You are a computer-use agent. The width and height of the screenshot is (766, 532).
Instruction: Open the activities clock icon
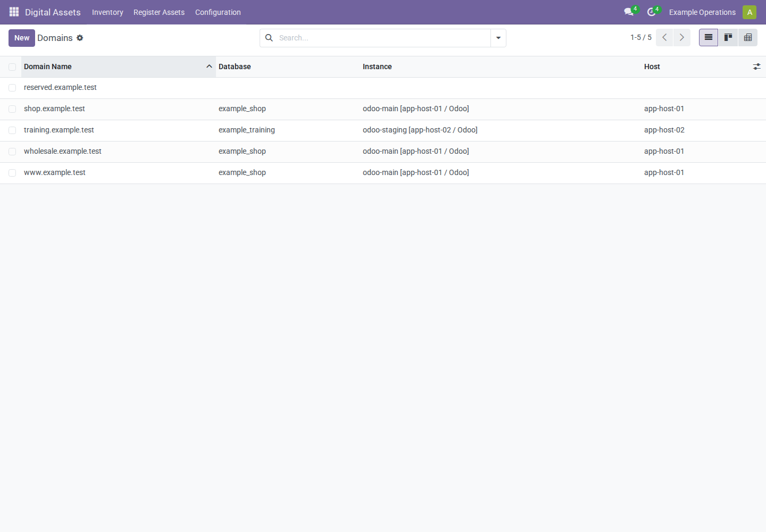coord(652,12)
